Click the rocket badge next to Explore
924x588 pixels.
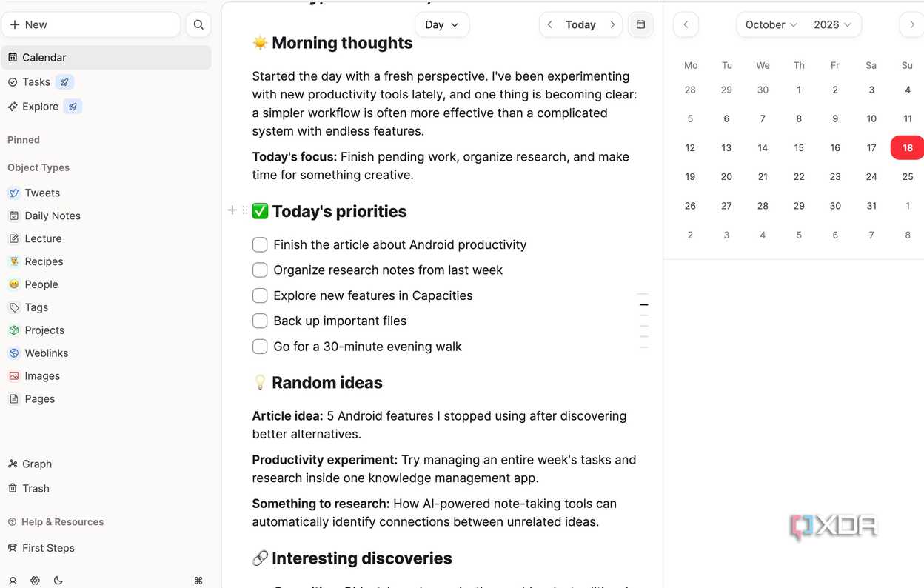73,107
